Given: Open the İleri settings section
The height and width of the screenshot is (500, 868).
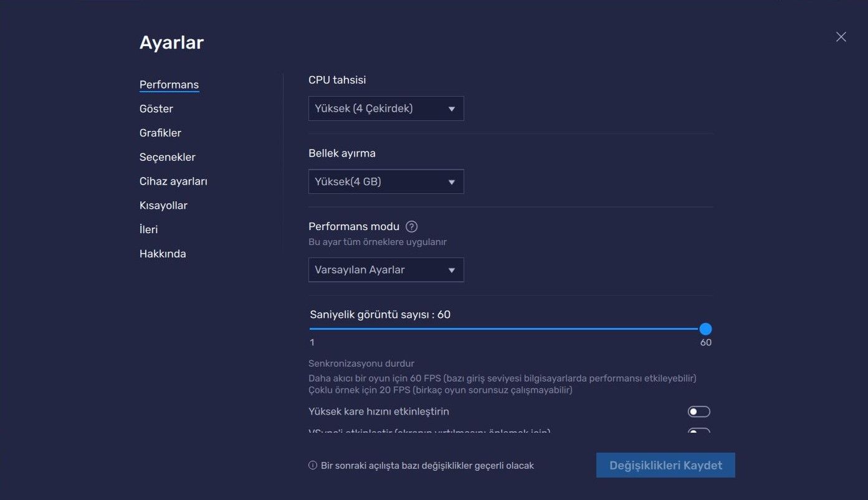Looking at the screenshot, I should [148, 230].
